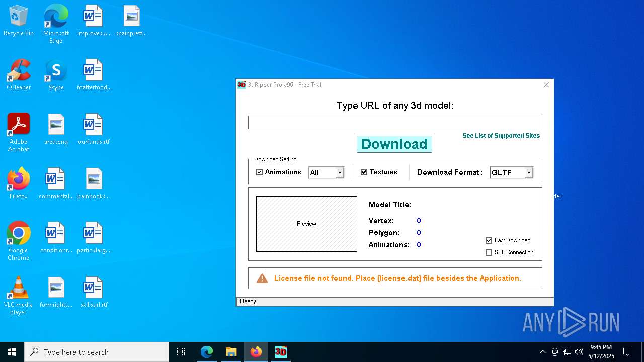Screen dimensions: 644x362
Task: Click the green Download button
Action: (394, 144)
